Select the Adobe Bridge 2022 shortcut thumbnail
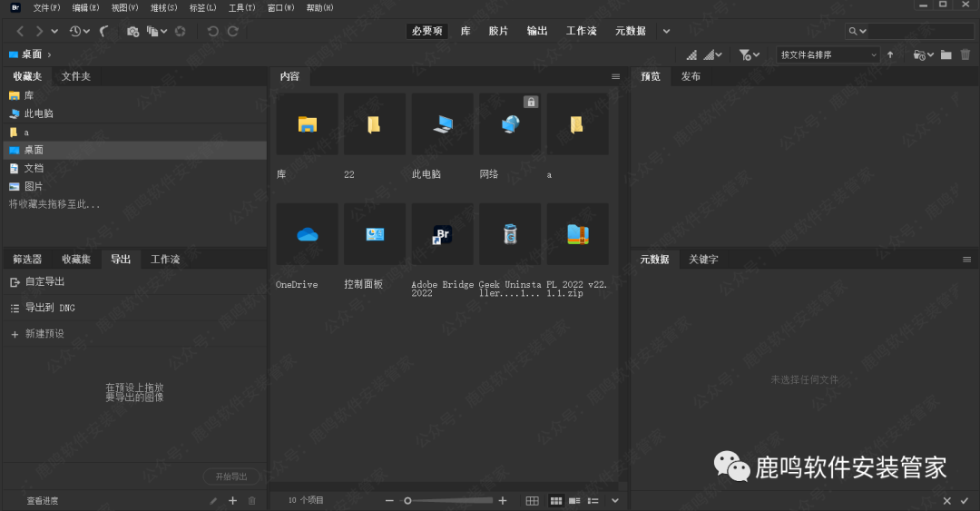 coord(442,234)
